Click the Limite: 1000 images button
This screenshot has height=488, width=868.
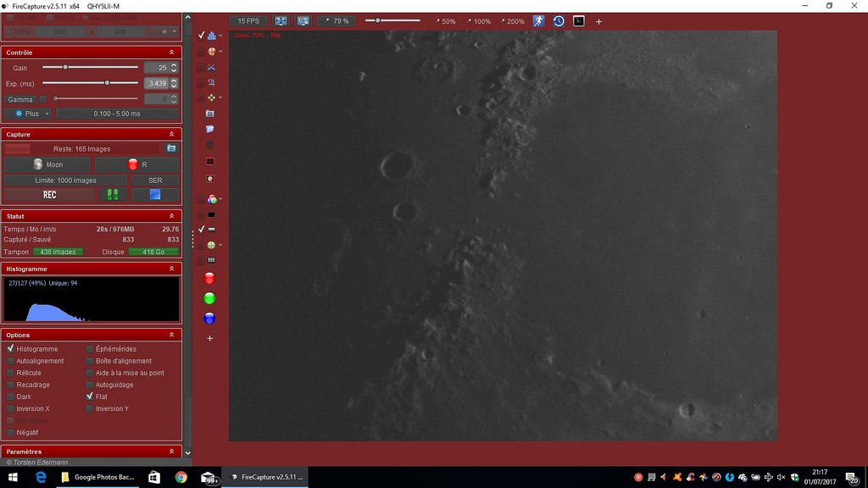coord(66,180)
